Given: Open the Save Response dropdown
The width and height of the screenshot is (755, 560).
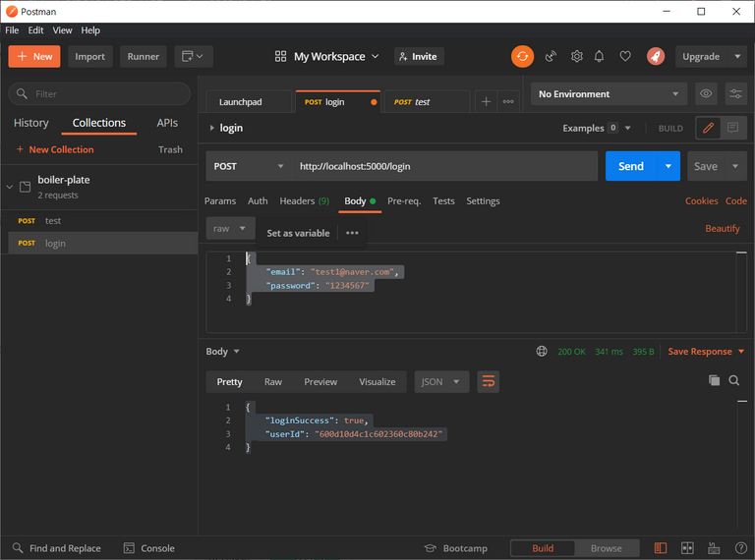Looking at the screenshot, I should (x=706, y=352).
